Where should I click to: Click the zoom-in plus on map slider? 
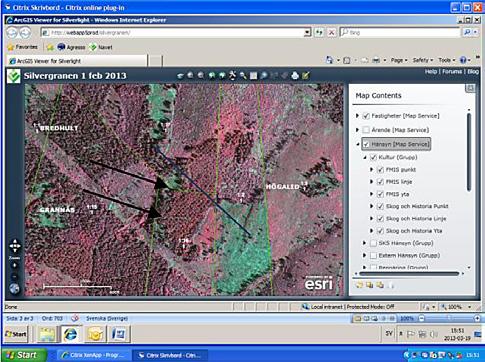15,266
